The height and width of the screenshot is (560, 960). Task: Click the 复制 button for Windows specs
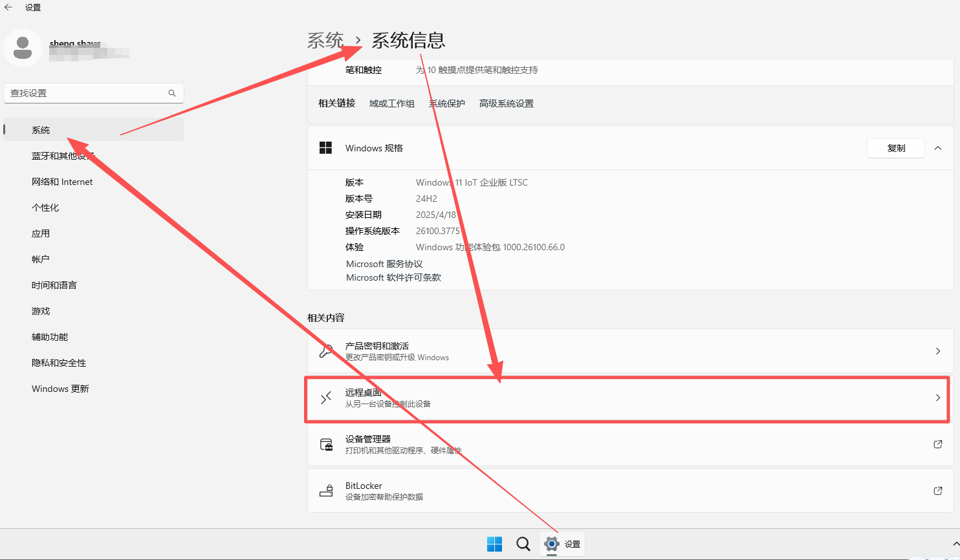[896, 148]
